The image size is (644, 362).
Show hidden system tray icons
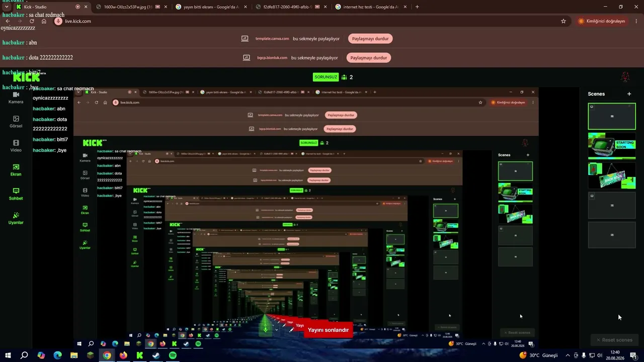point(568,355)
